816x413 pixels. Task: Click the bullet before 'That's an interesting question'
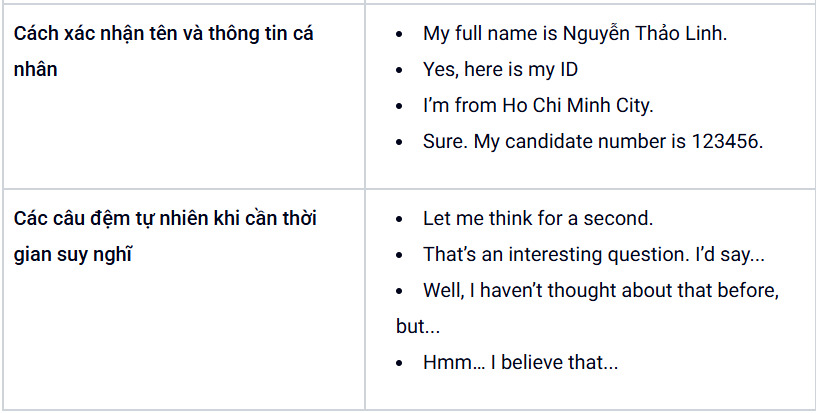point(399,255)
